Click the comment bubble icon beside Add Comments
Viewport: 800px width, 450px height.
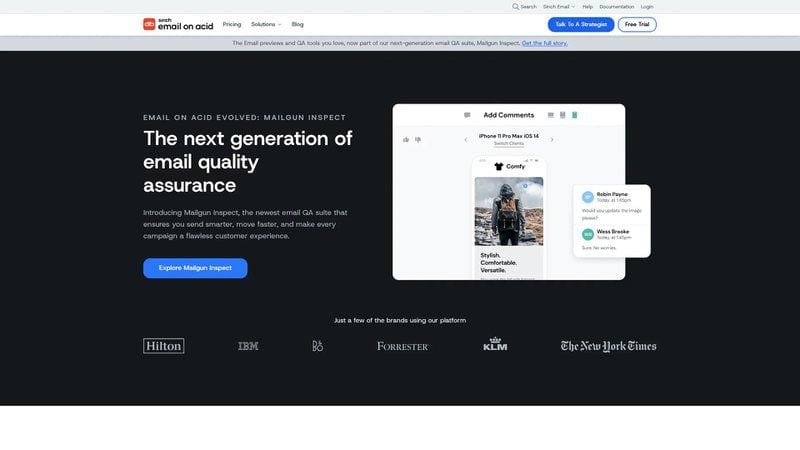[467, 115]
